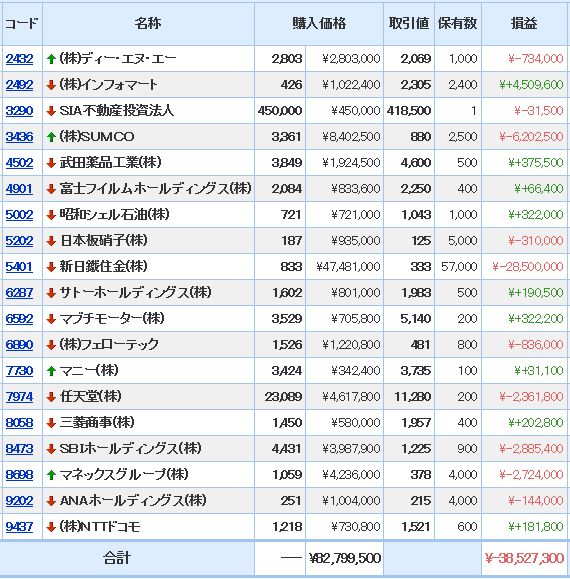This screenshot has width=570, height=579.
Task: Click loss value ¥-28,500,000
Action: click(x=528, y=267)
